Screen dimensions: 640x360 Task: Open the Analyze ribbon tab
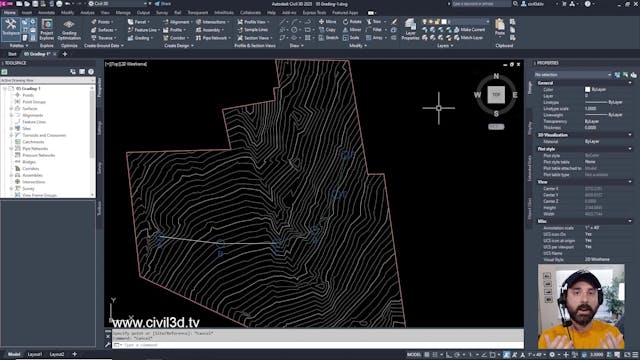coord(87,13)
